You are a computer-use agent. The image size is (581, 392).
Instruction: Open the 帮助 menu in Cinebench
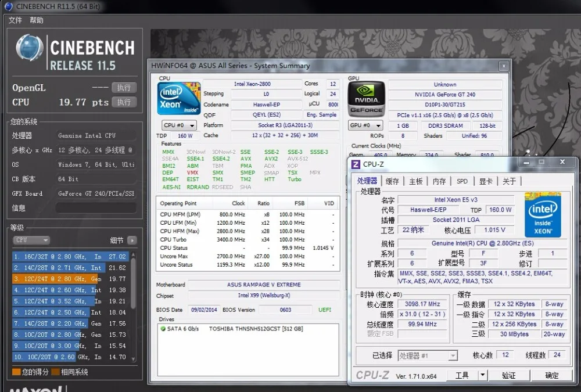36,20
